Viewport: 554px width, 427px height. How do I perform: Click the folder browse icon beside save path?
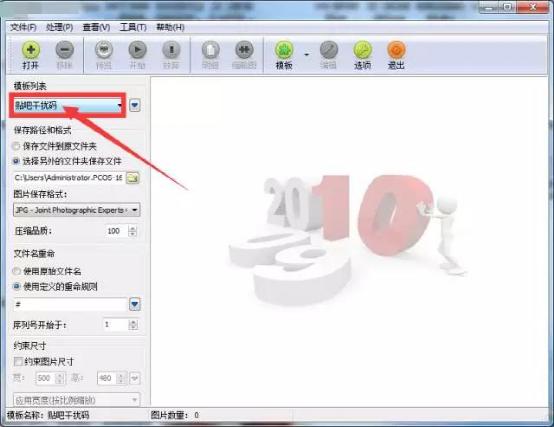[x=133, y=177]
